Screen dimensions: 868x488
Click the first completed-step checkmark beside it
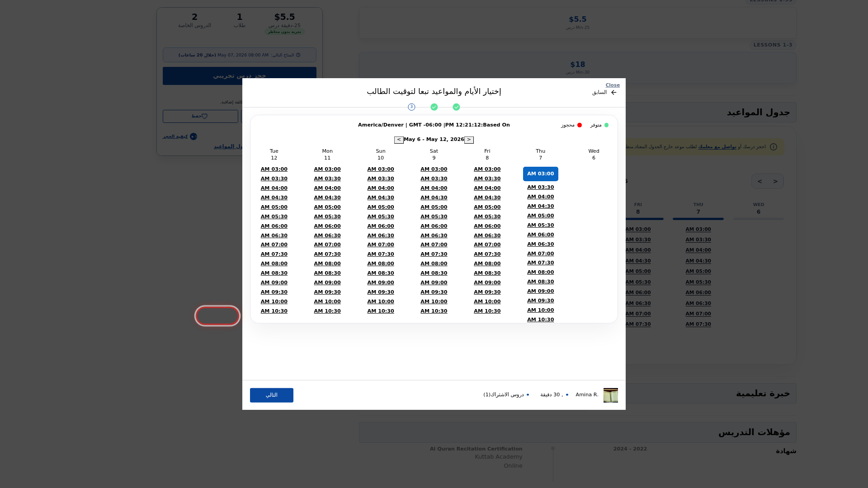456,107
